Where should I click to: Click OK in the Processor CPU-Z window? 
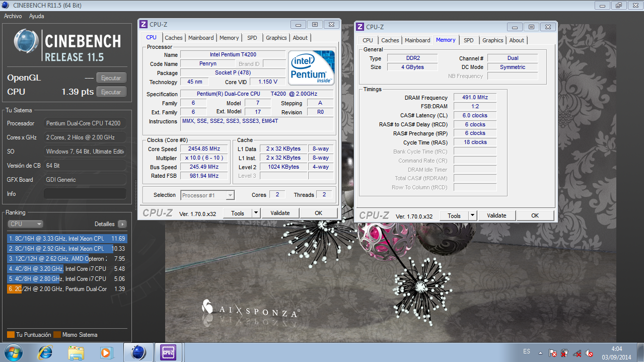click(319, 213)
